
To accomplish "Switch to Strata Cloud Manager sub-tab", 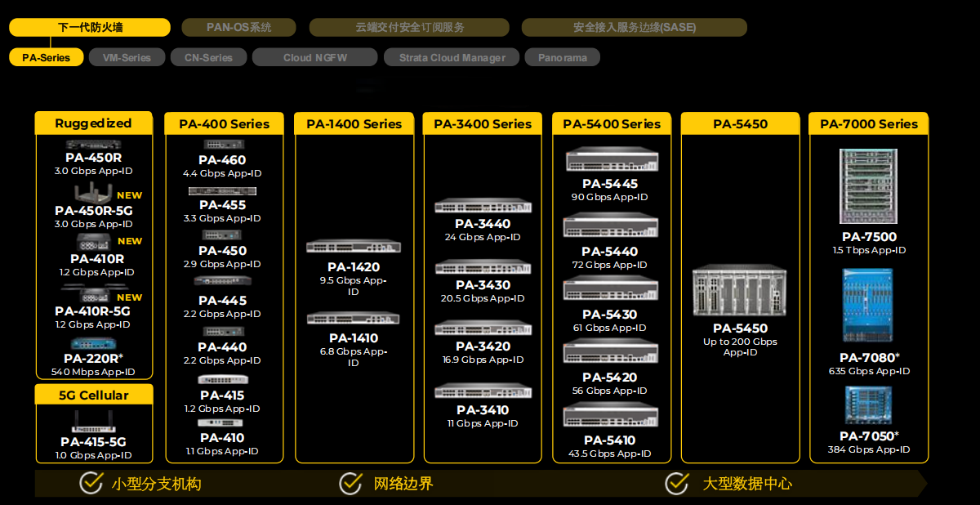I will [x=452, y=58].
